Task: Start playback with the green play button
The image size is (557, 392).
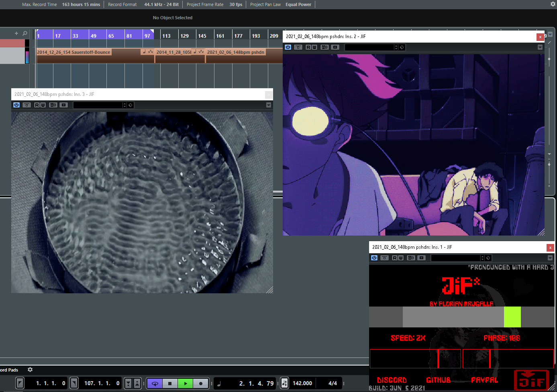Action: (186, 383)
